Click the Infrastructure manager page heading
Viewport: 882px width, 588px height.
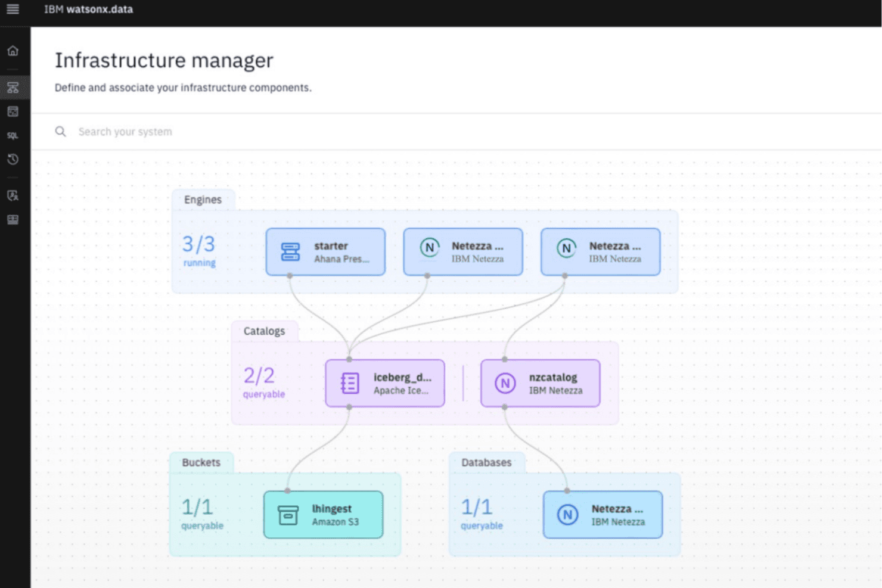(164, 60)
